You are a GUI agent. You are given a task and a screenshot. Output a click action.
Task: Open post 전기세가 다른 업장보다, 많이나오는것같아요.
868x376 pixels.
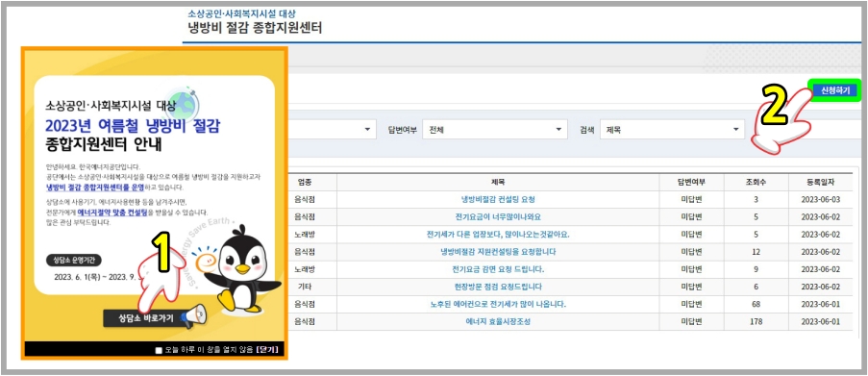pyautogui.click(x=498, y=235)
